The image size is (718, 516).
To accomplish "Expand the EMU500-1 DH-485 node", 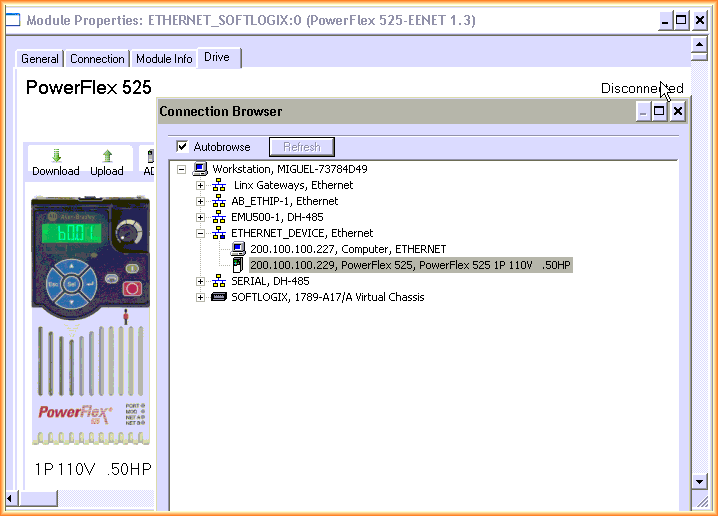I will (201, 217).
